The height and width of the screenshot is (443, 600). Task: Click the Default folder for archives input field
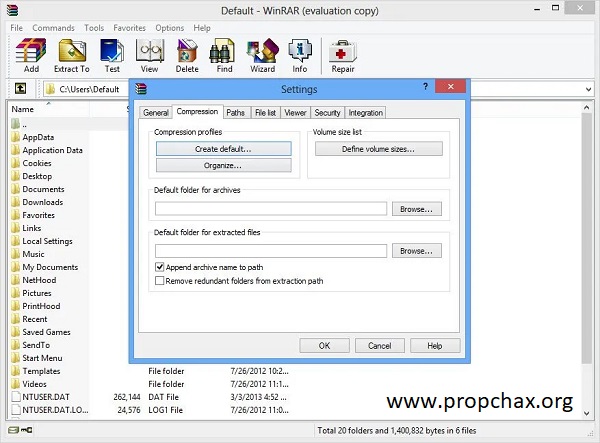[x=271, y=209]
